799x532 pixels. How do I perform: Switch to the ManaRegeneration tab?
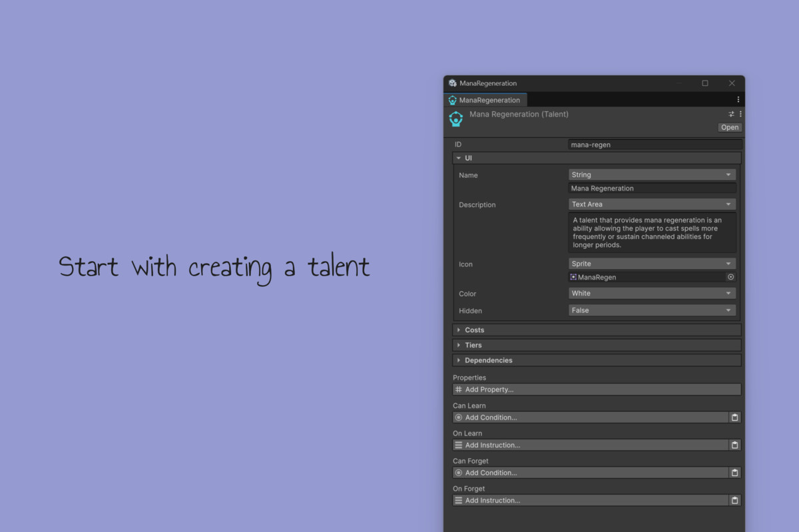(485, 99)
